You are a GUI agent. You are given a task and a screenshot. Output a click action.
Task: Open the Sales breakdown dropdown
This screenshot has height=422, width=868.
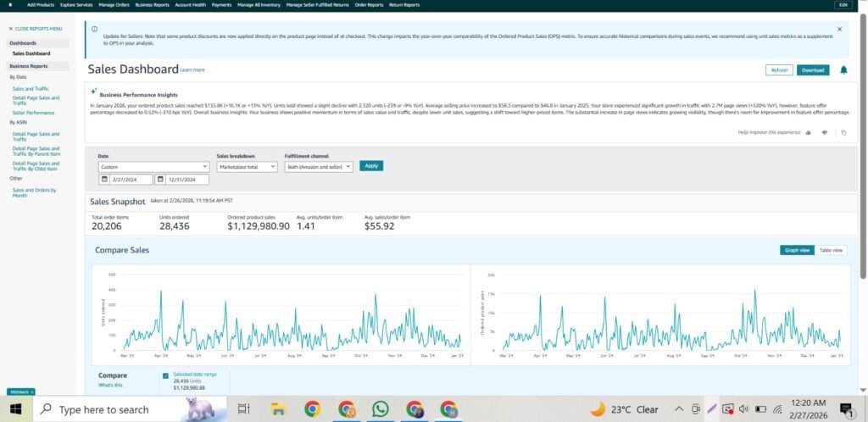[x=247, y=167]
